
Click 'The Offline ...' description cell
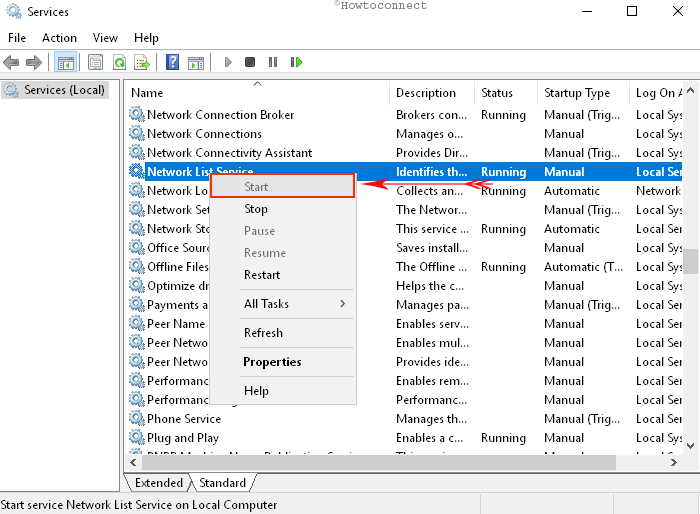coord(431,267)
